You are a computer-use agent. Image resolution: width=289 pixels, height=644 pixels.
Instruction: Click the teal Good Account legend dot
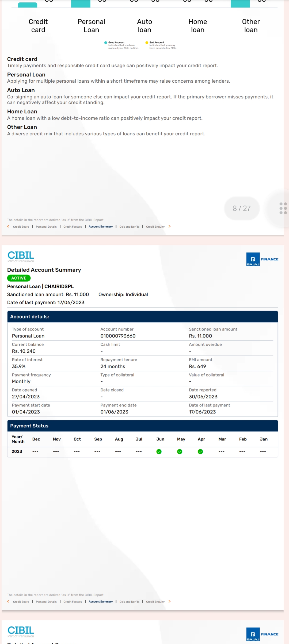pyautogui.click(x=106, y=43)
